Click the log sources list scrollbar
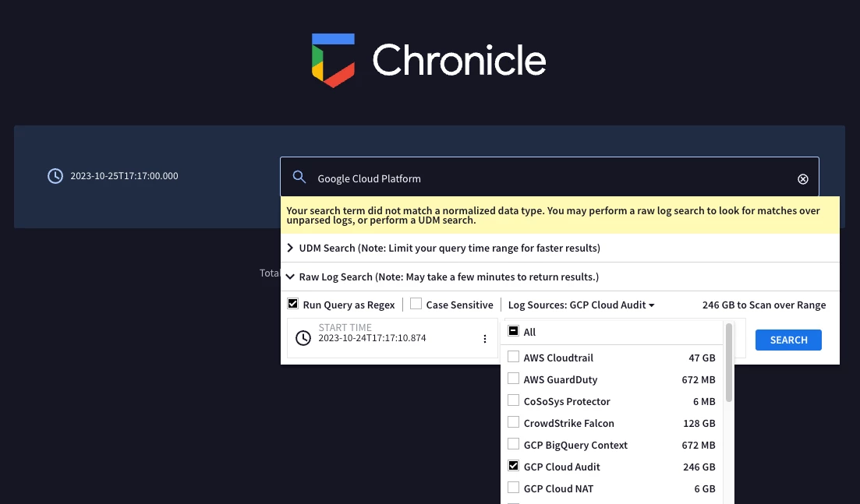 click(729, 363)
